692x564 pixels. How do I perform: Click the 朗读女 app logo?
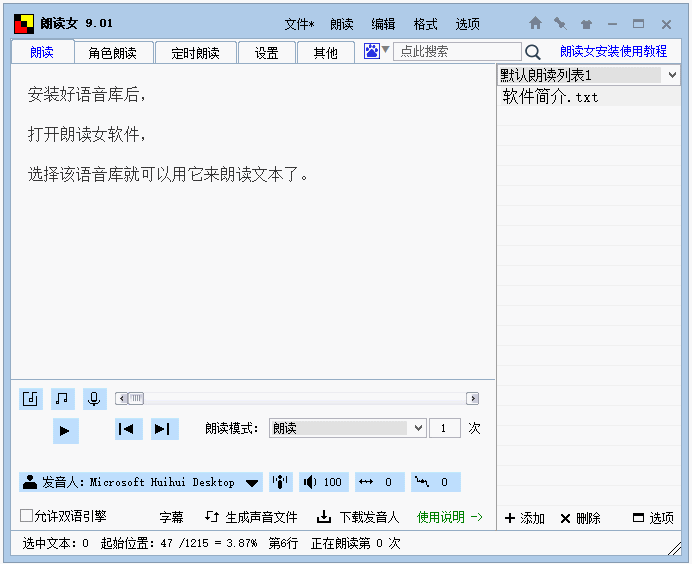click(x=24, y=24)
